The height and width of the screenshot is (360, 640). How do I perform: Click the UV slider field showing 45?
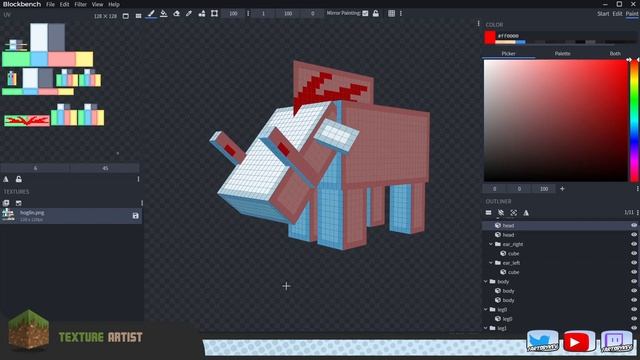tap(105, 168)
